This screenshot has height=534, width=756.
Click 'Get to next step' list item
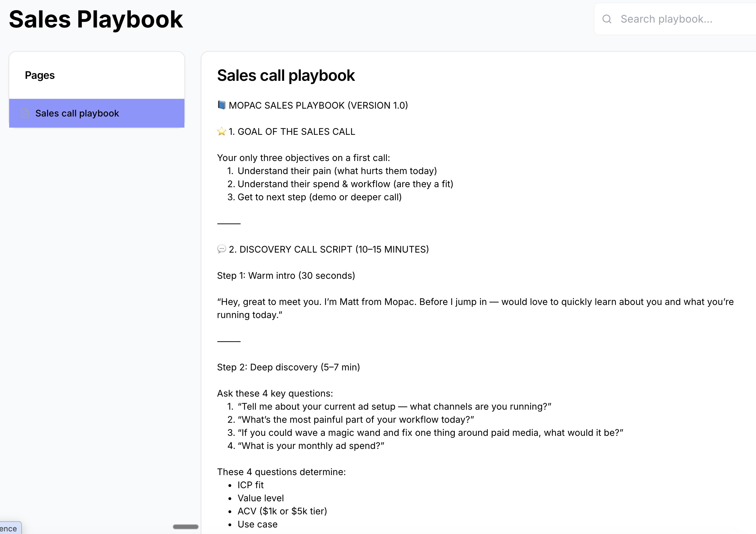coord(319,197)
